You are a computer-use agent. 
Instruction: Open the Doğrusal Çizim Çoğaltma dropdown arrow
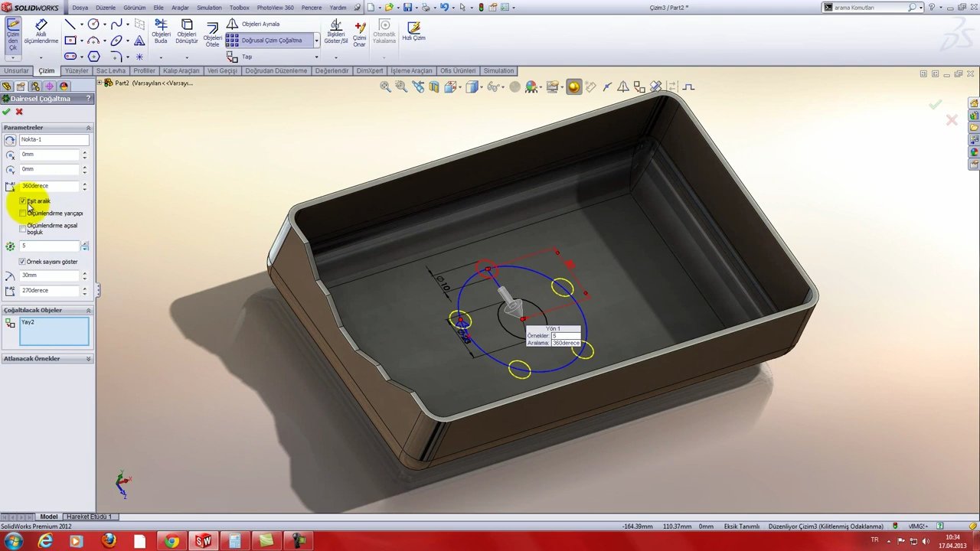[316, 41]
